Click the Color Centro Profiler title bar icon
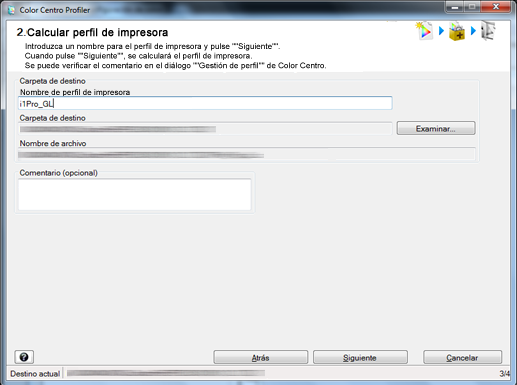The height and width of the screenshot is (385, 517). click(x=12, y=10)
